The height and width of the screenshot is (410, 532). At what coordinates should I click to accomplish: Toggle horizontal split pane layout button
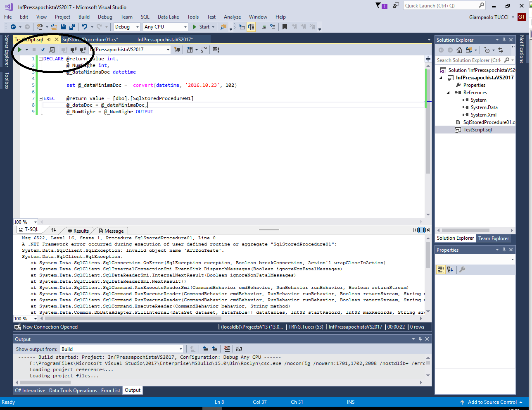(x=421, y=230)
